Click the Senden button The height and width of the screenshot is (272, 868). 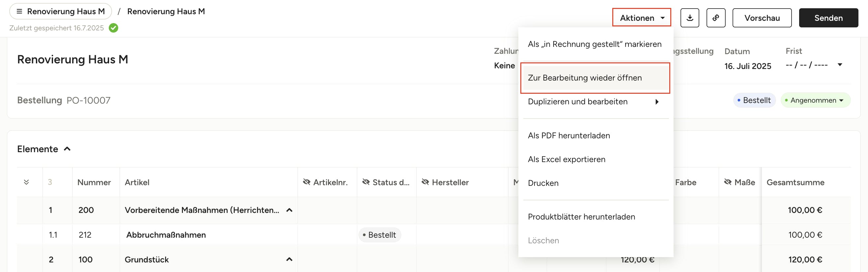pos(828,18)
